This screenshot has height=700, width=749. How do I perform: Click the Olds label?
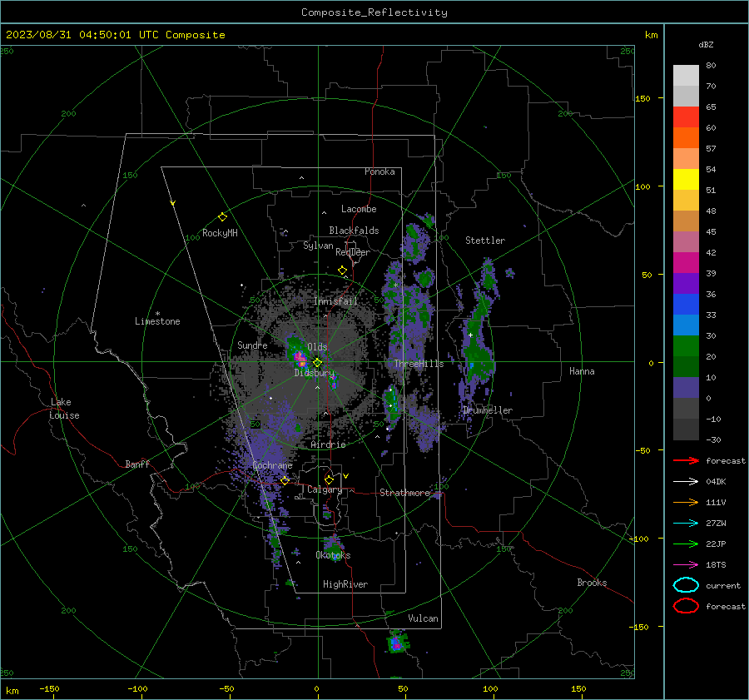tap(317, 347)
